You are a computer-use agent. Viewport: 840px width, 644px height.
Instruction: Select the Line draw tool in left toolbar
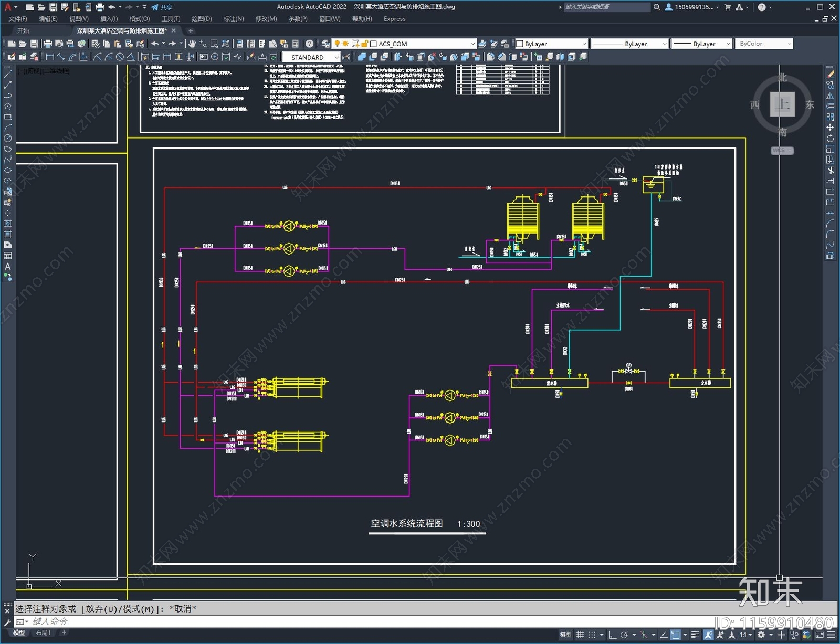(8, 75)
